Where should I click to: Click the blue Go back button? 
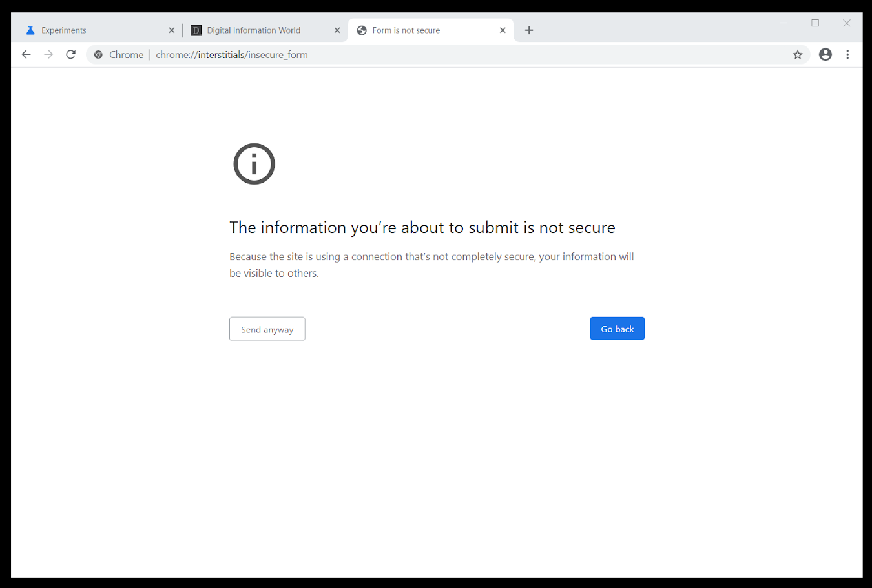(x=618, y=329)
